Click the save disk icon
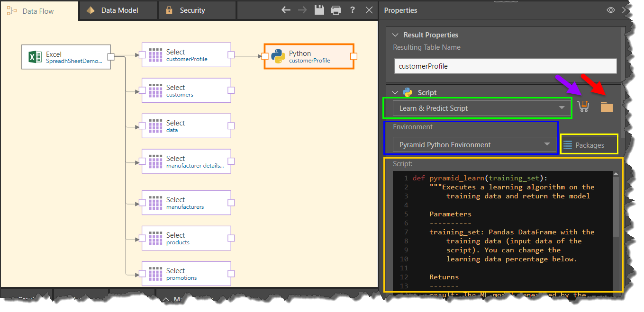The image size is (644, 312). point(319,10)
